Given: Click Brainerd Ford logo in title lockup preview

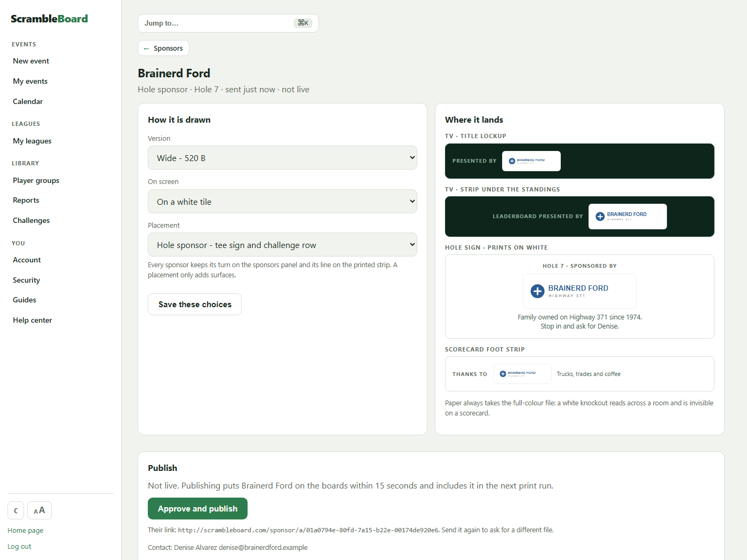Looking at the screenshot, I should pyautogui.click(x=531, y=161).
